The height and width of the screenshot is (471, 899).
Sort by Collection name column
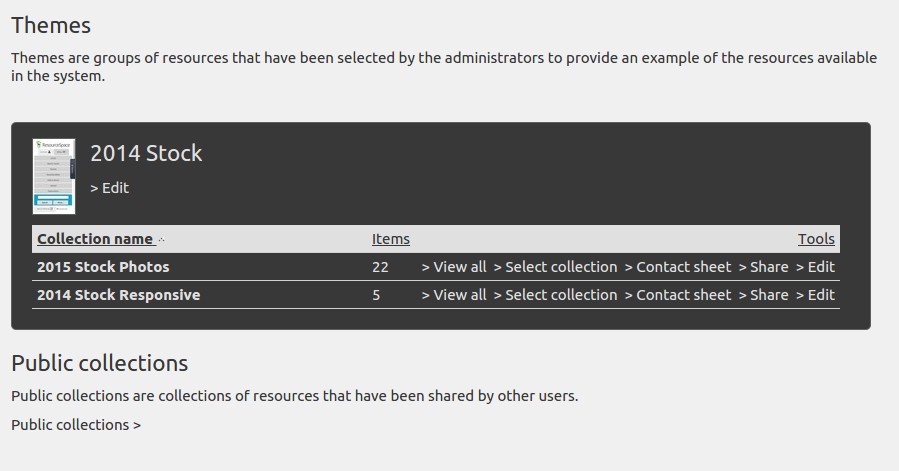(x=95, y=239)
